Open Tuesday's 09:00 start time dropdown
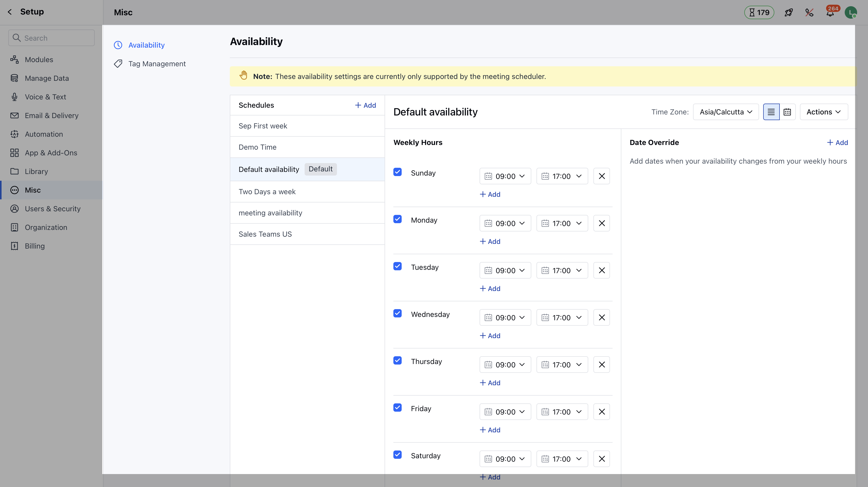The height and width of the screenshot is (487, 868). [505, 270]
